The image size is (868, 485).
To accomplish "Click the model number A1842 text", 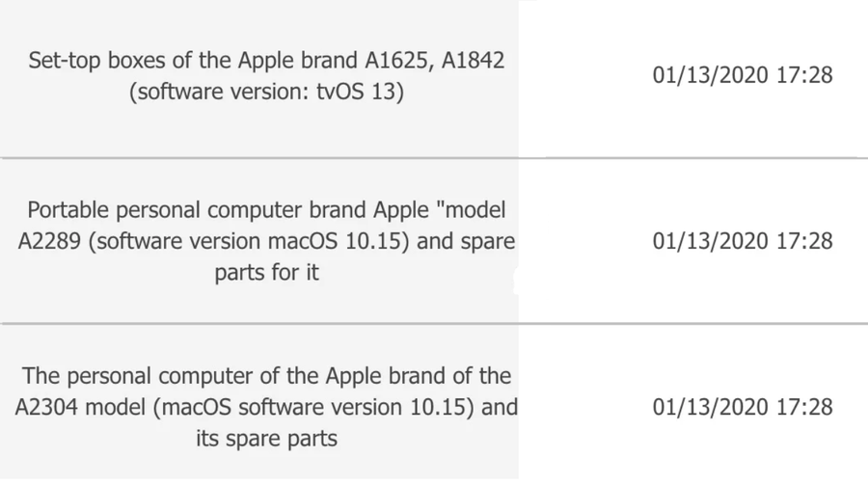I will pyautogui.click(x=473, y=60).
